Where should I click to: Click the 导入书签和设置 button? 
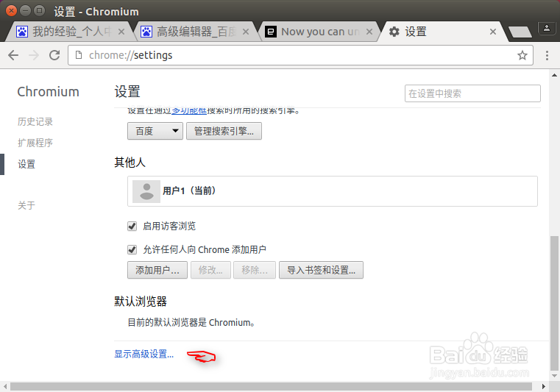pyautogui.click(x=321, y=270)
